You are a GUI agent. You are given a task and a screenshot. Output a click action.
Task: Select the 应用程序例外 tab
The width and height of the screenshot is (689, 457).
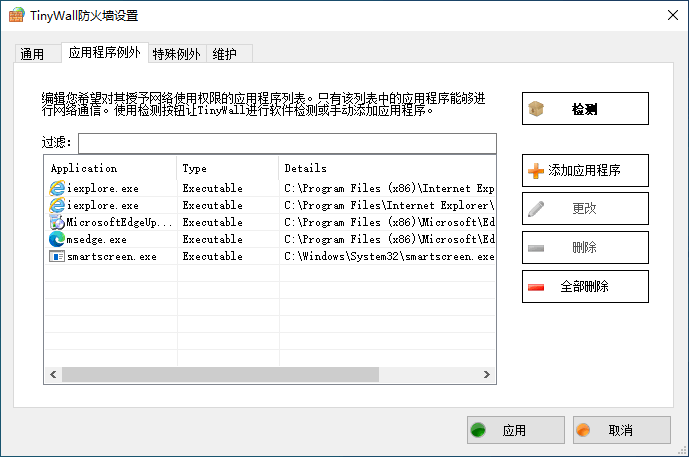(x=105, y=53)
